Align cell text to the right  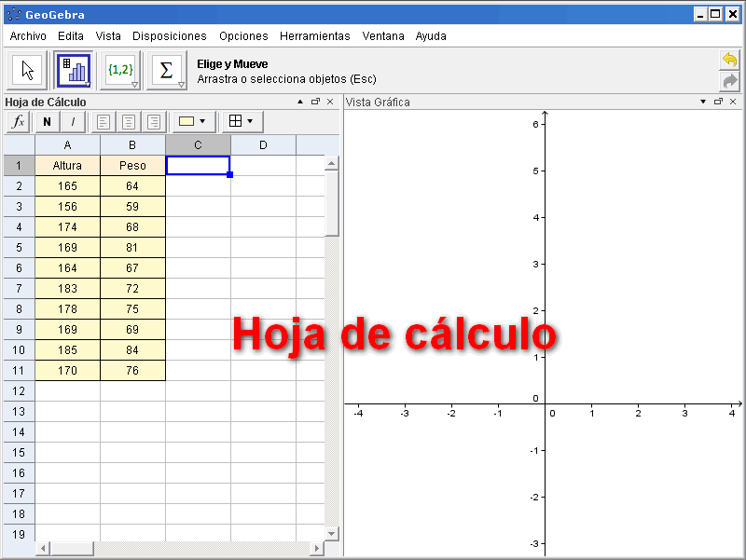(154, 122)
